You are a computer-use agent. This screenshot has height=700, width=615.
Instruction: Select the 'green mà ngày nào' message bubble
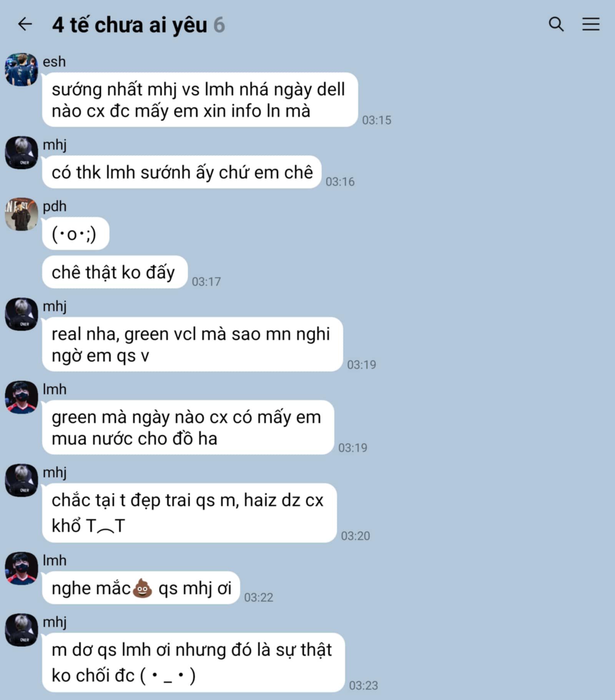(188, 427)
